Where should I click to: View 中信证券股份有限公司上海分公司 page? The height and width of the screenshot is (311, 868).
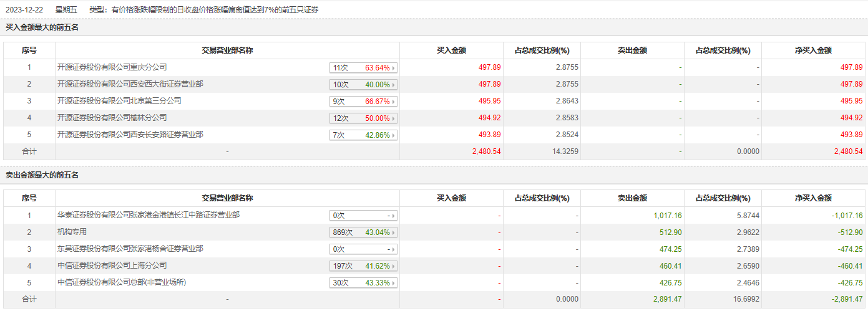pyautogui.click(x=112, y=266)
